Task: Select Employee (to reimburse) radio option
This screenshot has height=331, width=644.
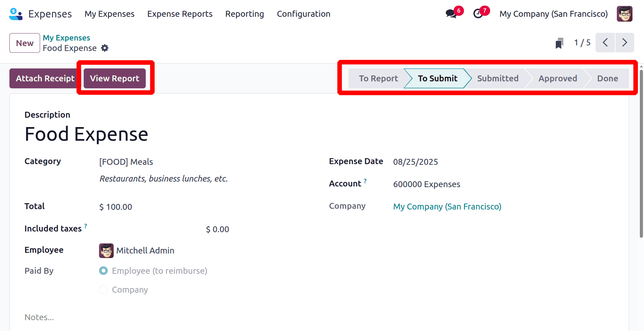Action: pyautogui.click(x=104, y=271)
